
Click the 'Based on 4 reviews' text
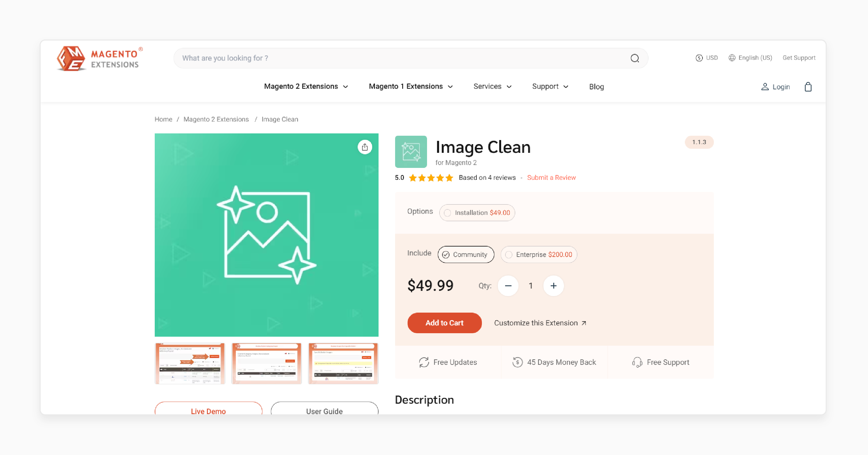(x=487, y=178)
